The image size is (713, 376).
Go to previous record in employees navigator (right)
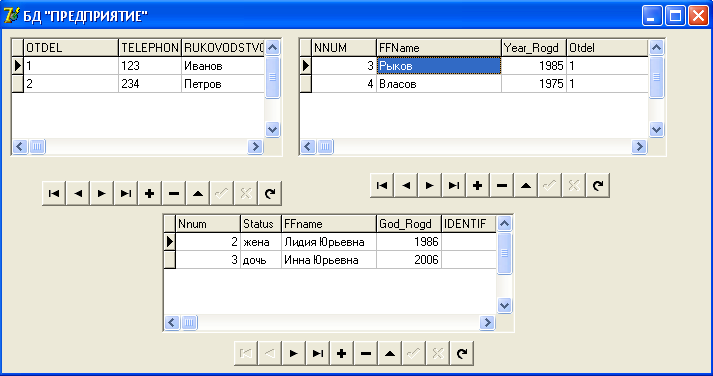click(x=406, y=185)
